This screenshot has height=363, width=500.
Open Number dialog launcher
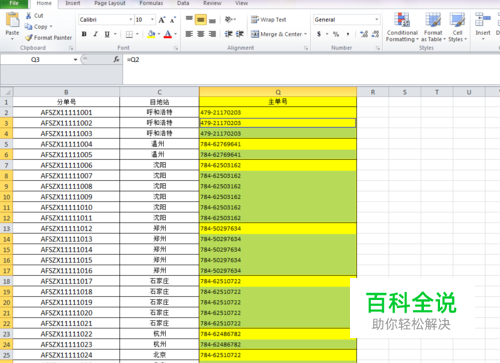coord(378,48)
